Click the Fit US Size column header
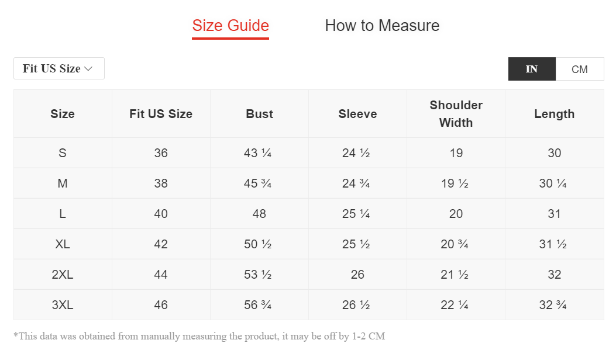 (x=161, y=114)
